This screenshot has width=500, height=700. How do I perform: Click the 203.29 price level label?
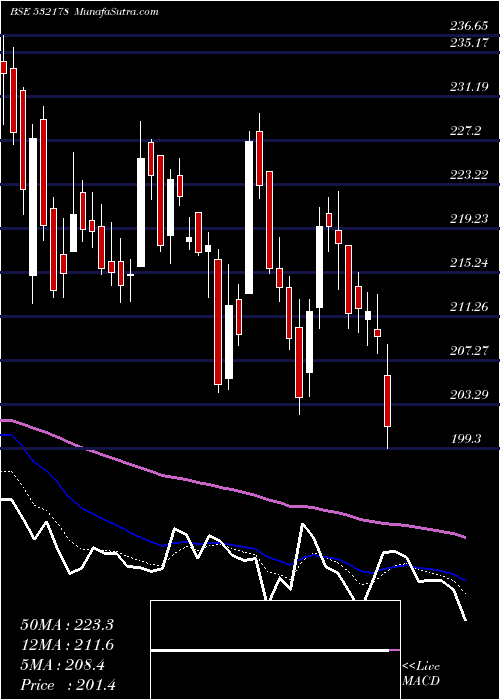click(x=469, y=395)
